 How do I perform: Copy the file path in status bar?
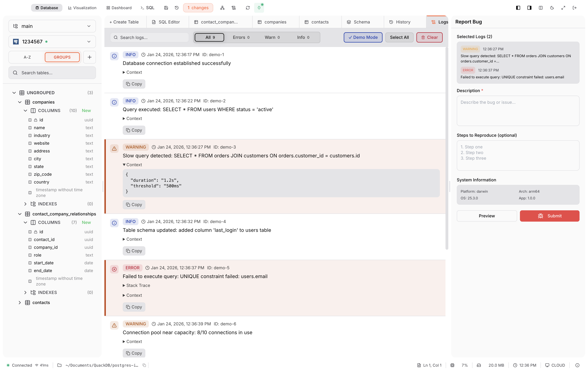[x=144, y=365]
